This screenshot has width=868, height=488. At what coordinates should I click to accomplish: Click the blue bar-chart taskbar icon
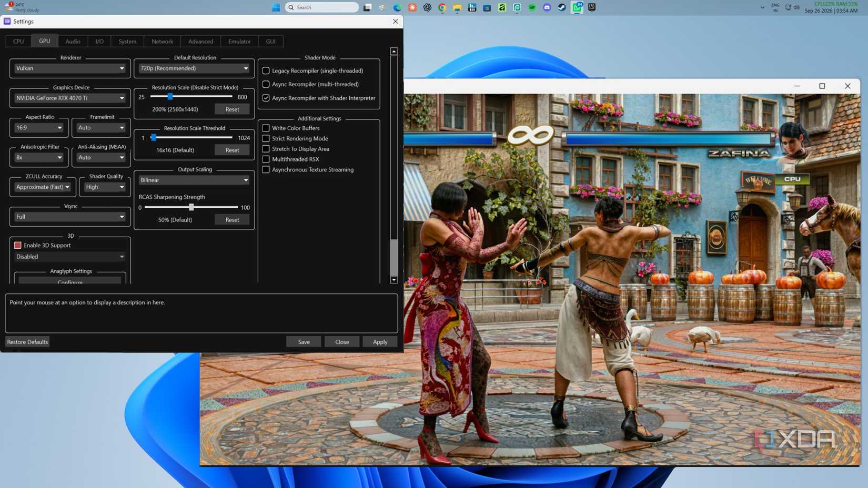[472, 7]
